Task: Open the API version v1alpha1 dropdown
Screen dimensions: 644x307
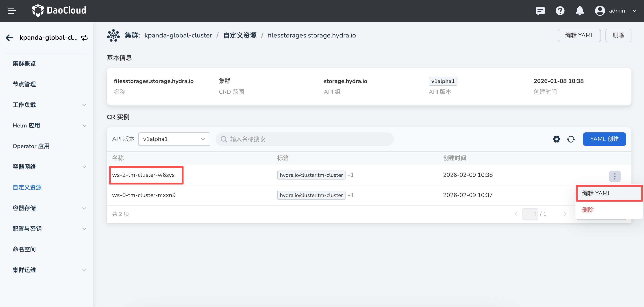Action: click(x=174, y=139)
